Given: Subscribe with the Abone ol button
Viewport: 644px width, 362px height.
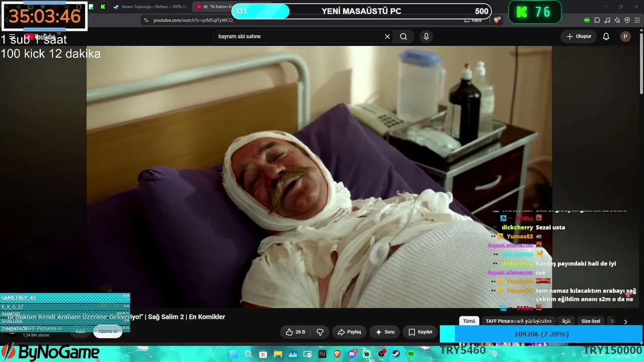Looking at the screenshot, I should click(x=108, y=331).
